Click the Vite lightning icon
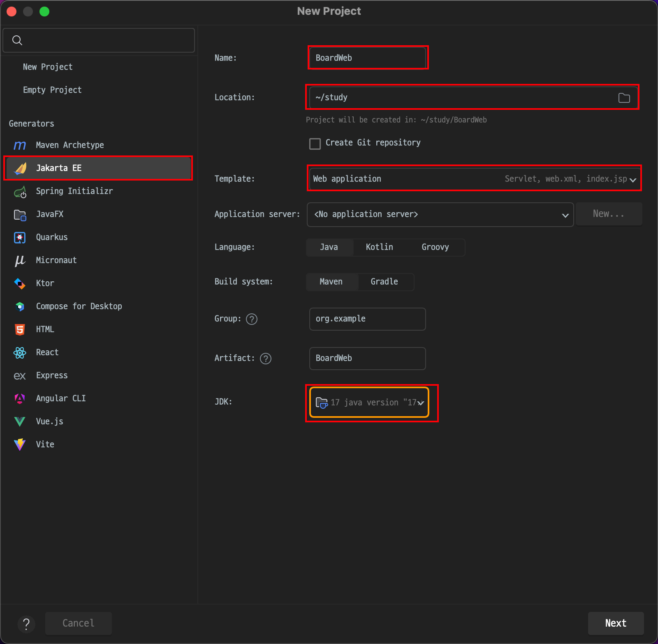658x644 pixels. (x=20, y=445)
